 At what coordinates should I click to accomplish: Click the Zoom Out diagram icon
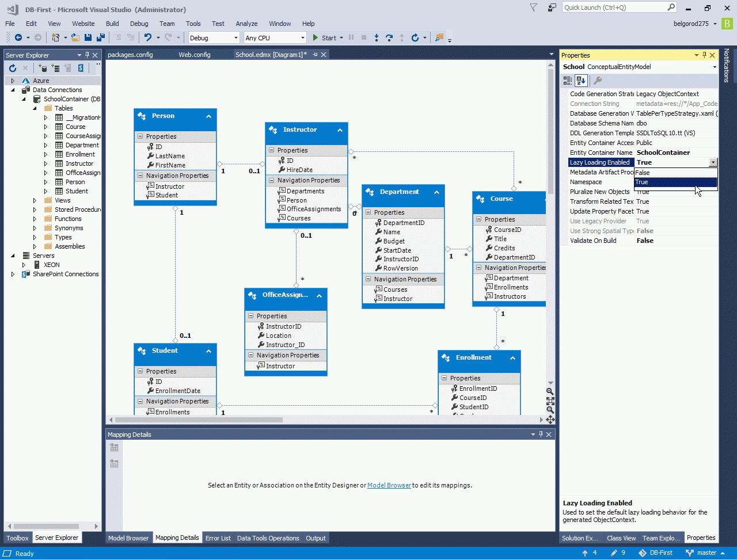click(x=550, y=410)
